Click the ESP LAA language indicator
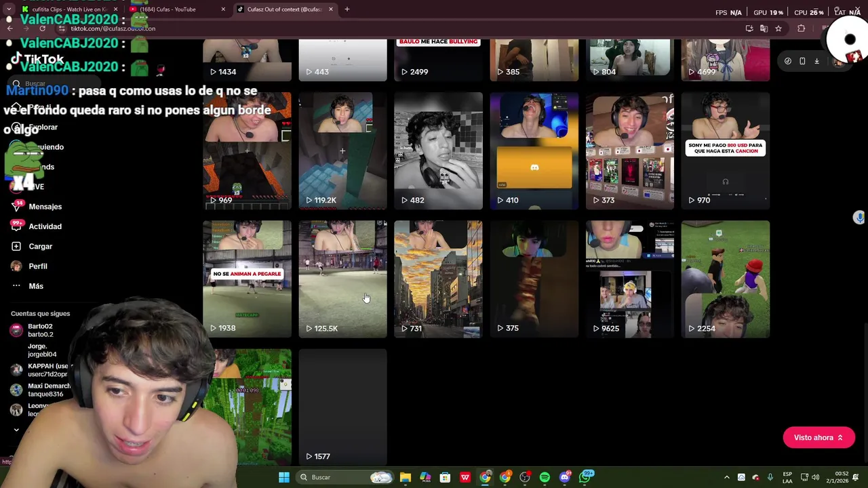This screenshot has width=868, height=488. [787, 477]
